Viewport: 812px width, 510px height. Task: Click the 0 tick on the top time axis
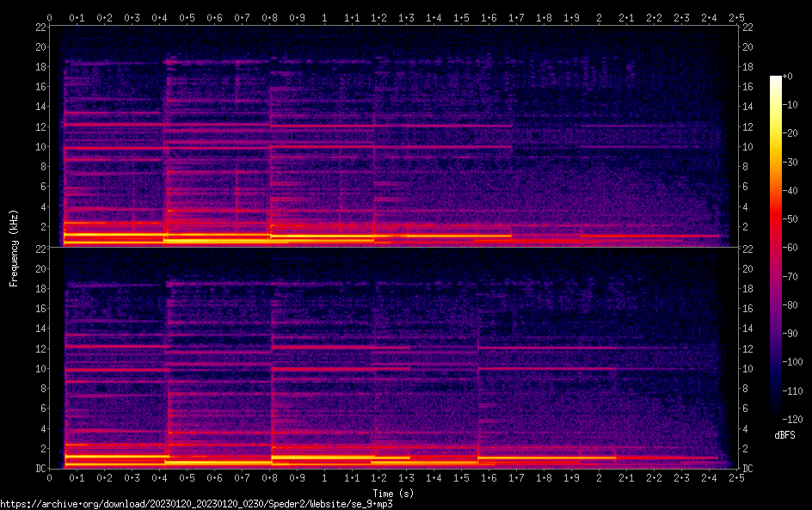coord(49,17)
